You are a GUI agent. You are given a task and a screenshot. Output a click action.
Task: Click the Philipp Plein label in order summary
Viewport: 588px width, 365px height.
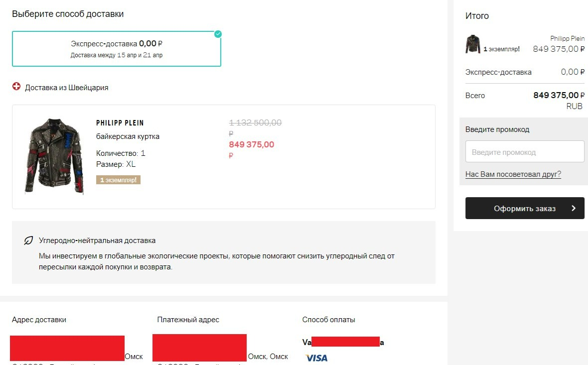567,38
